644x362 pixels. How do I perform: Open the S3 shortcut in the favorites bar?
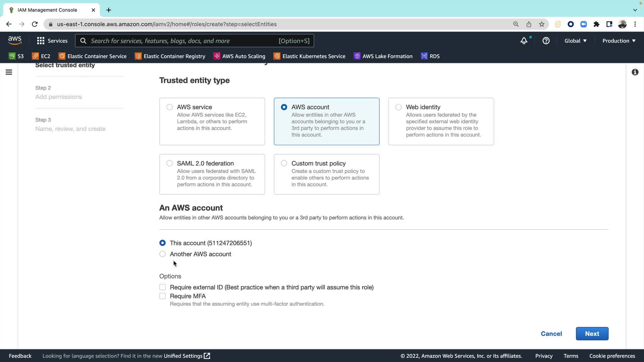(16, 56)
